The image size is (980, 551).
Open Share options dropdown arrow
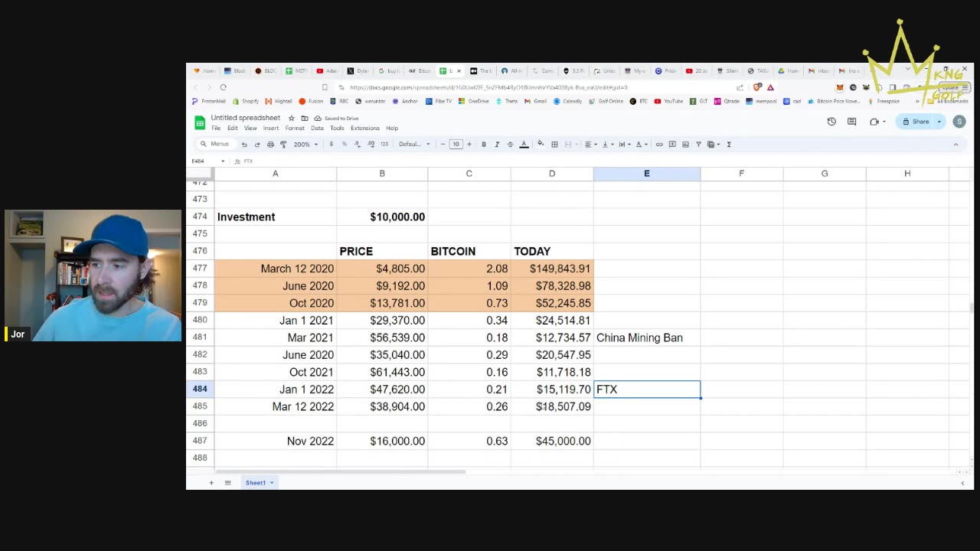(x=939, y=122)
